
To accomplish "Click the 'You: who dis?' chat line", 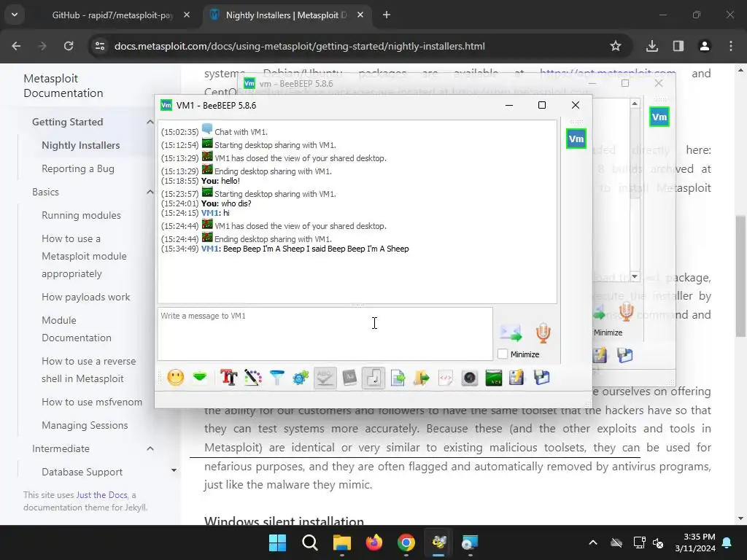I will [226, 203].
